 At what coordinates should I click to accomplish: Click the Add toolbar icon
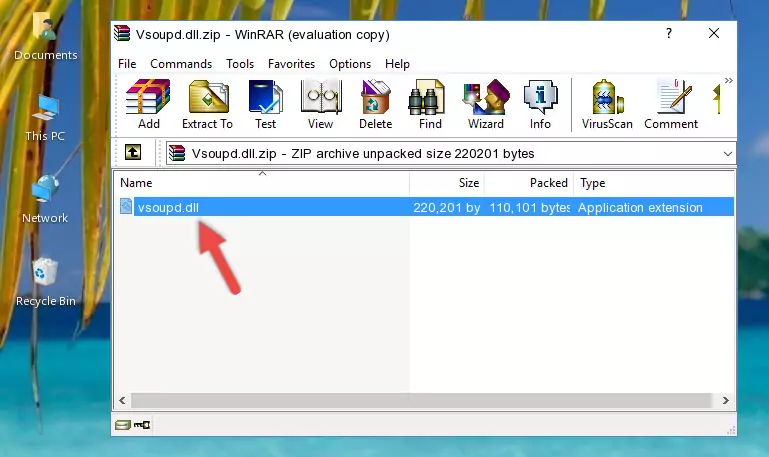click(148, 104)
